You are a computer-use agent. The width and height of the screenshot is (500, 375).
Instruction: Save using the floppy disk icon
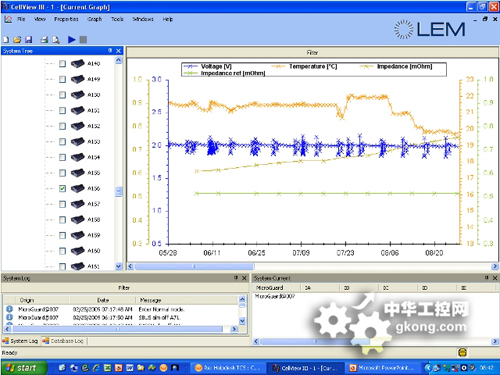[29, 40]
